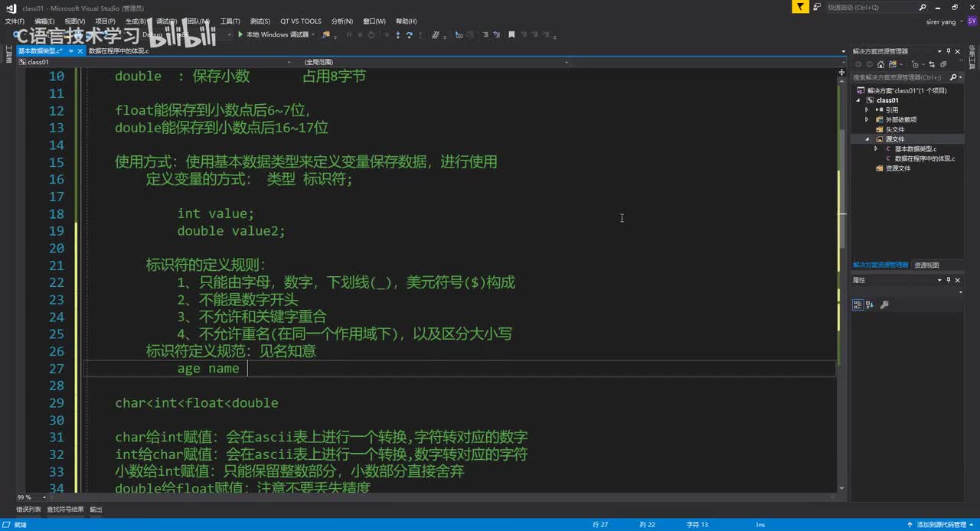Screen dimensions: 980x531
Task: Open the debugger target dropdown arrow
Action: point(314,34)
